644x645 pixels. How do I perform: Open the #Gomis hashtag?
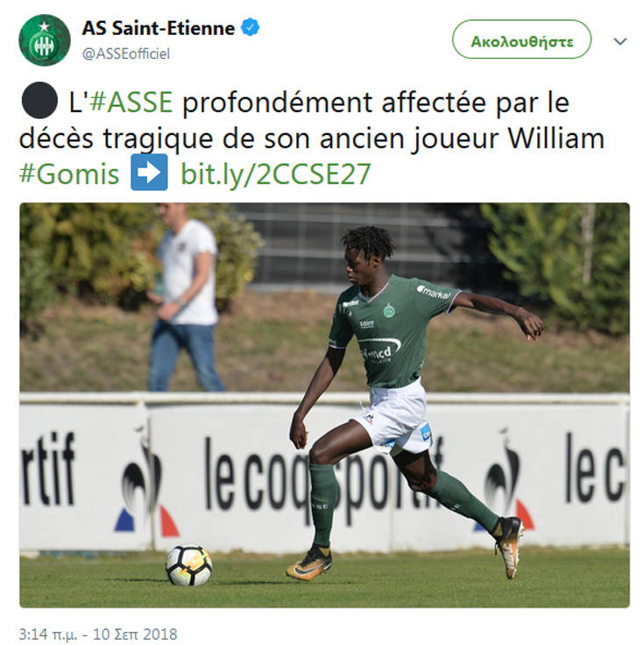tap(69, 174)
